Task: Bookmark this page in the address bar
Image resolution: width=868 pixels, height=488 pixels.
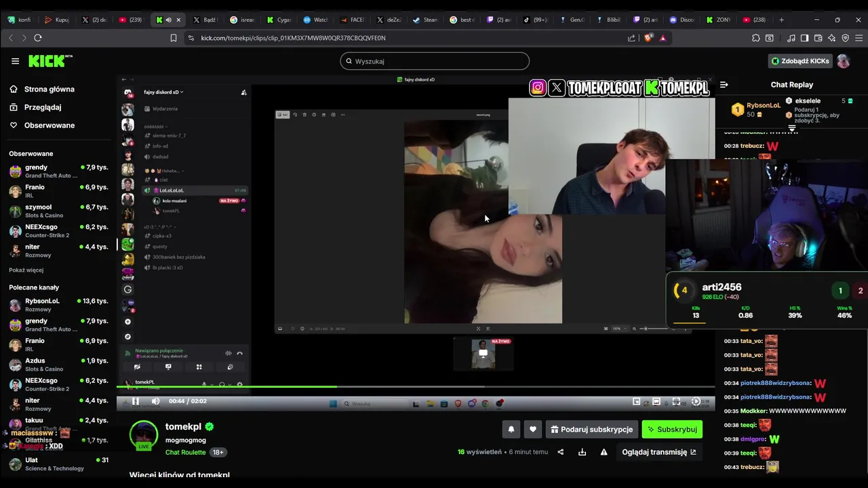Action: (x=174, y=38)
